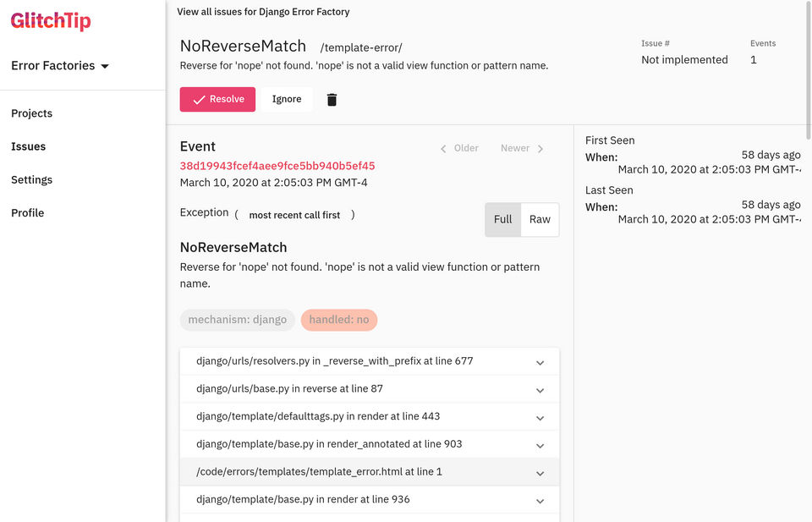The height and width of the screenshot is (522, 812).
Task: Open Settings in sidebar
Action: (31, 179)
